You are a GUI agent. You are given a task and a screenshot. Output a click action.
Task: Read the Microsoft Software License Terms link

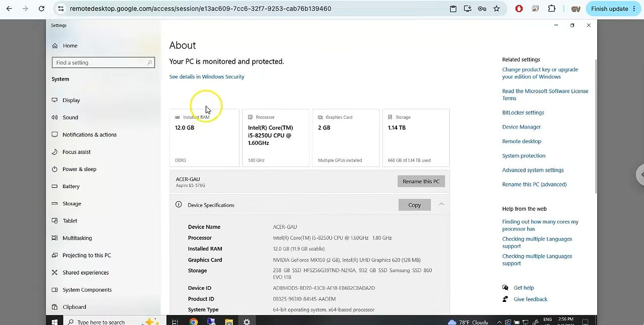pos(545,95)
